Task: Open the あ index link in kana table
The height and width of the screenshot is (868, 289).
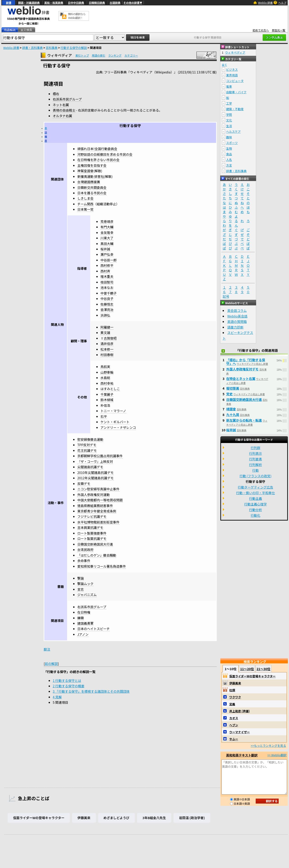Action: 224,185
